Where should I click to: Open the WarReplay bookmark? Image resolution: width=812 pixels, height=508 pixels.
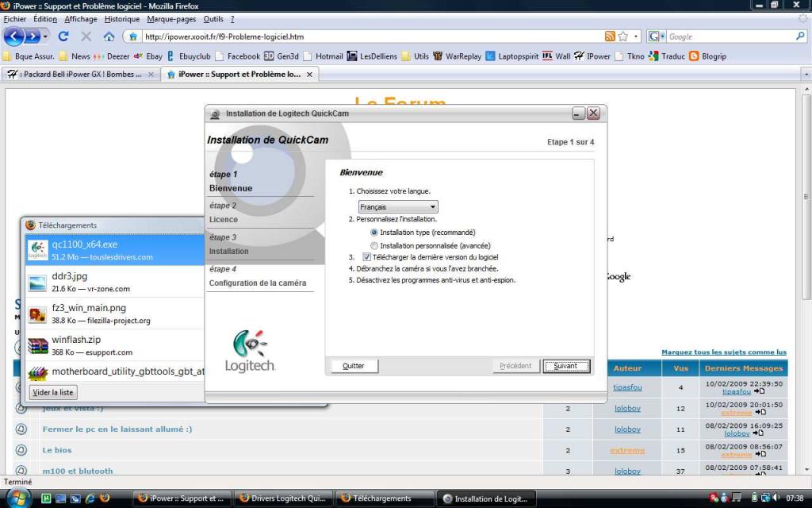tap(458, 56)
